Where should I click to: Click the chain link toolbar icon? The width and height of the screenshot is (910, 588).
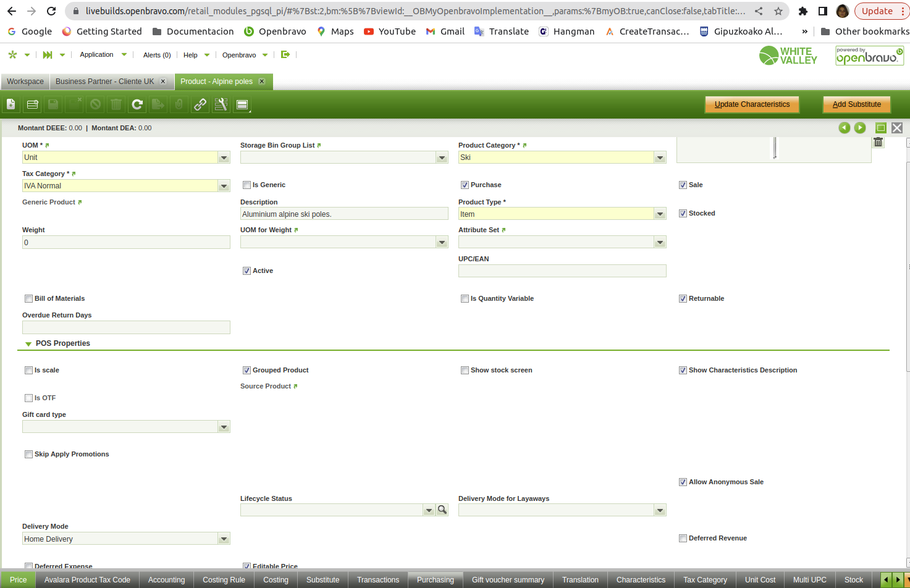[x=200, y=105]
